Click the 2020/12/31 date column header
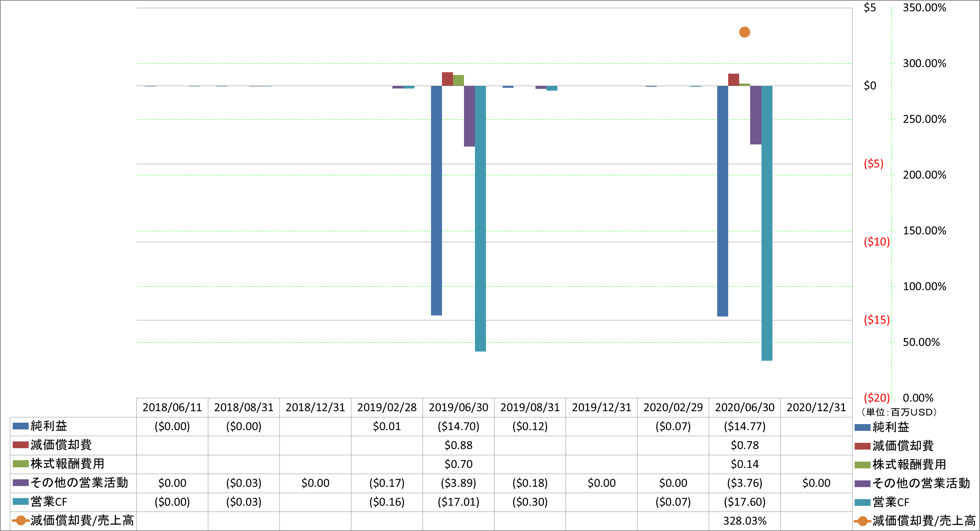 pyautogui.click(x=816, y=407)
